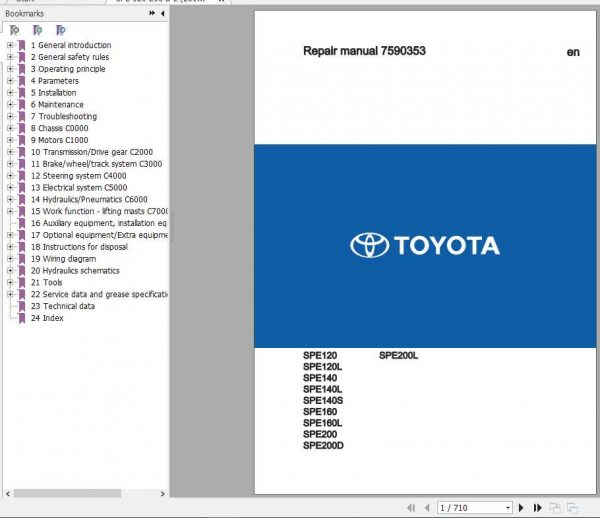Open the page number dropdown arrow

coord(508,508)
